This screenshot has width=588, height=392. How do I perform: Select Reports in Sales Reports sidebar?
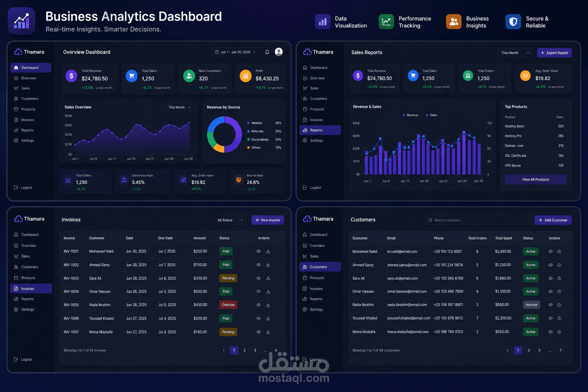pos(320,130)
